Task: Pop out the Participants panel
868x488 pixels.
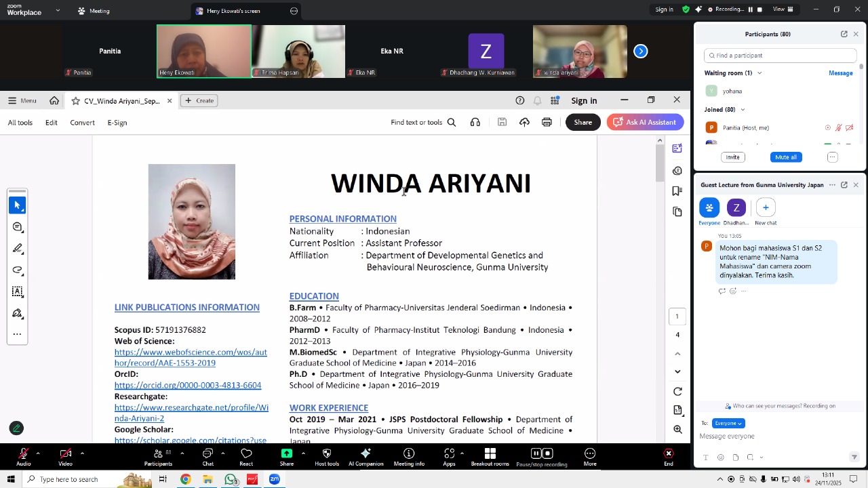Action: pos(844,34)
